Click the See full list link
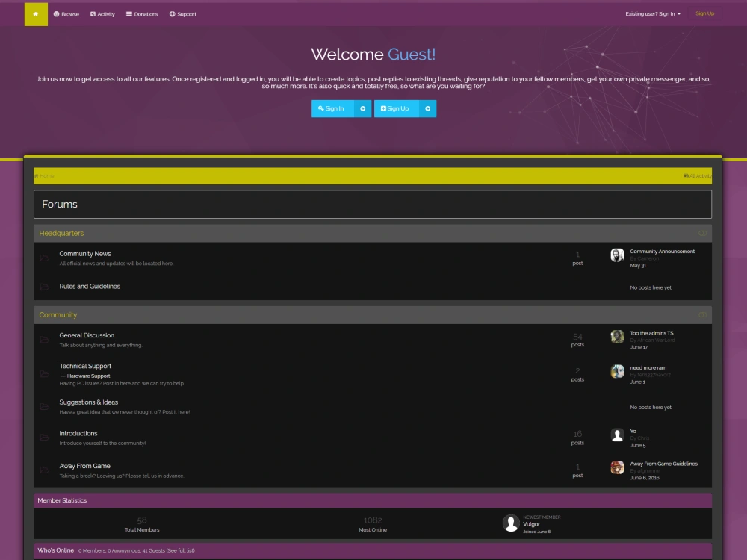The height and width of the screenshot is (560, 747). click(180, 550)
